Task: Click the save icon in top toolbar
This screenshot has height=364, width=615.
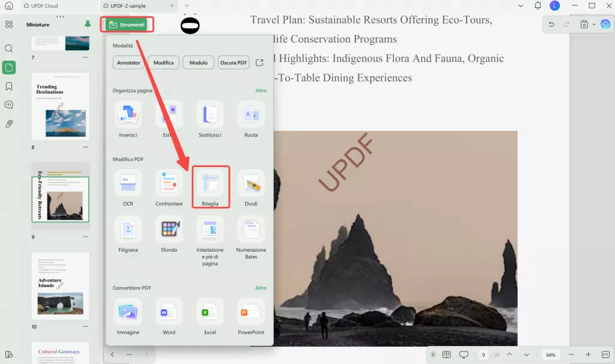Action: click(x=584, y=24)
